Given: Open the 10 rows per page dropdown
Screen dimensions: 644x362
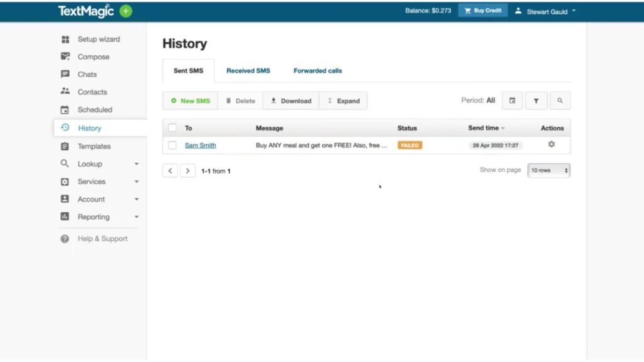Looking at the screenshot, I should point(548,171).
